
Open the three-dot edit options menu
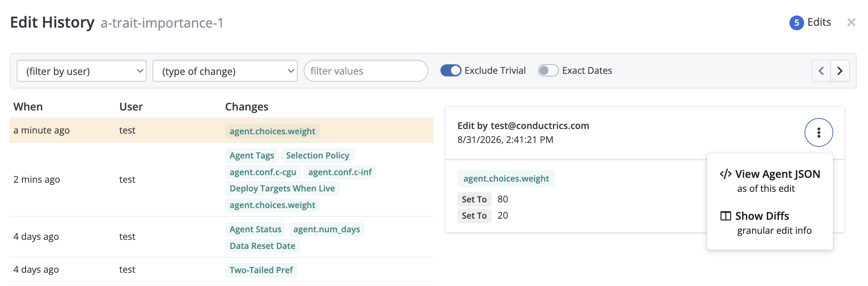tap(819, 132)
